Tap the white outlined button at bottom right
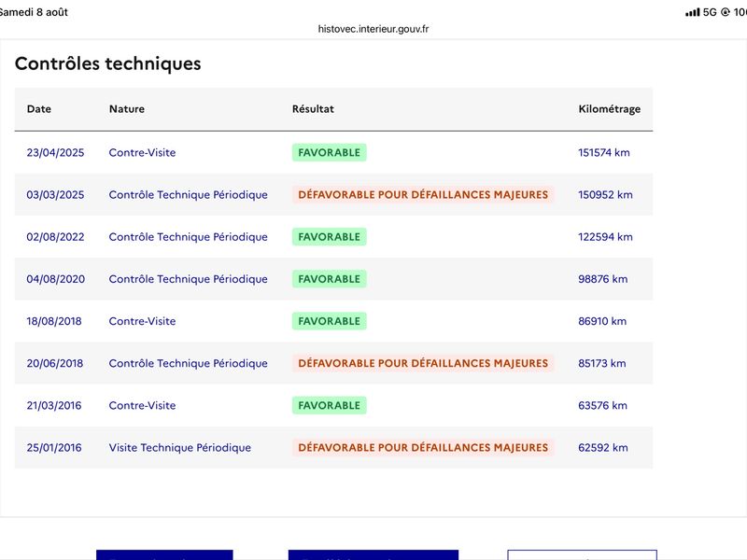Viewport: 747px width, 560px height. 582,554
